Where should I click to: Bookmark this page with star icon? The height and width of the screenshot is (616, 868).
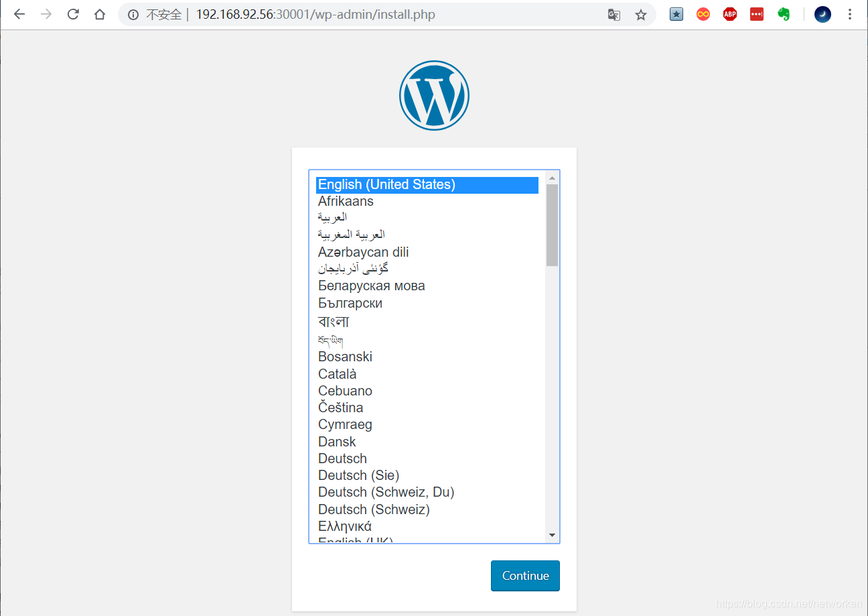click(641, 14)
